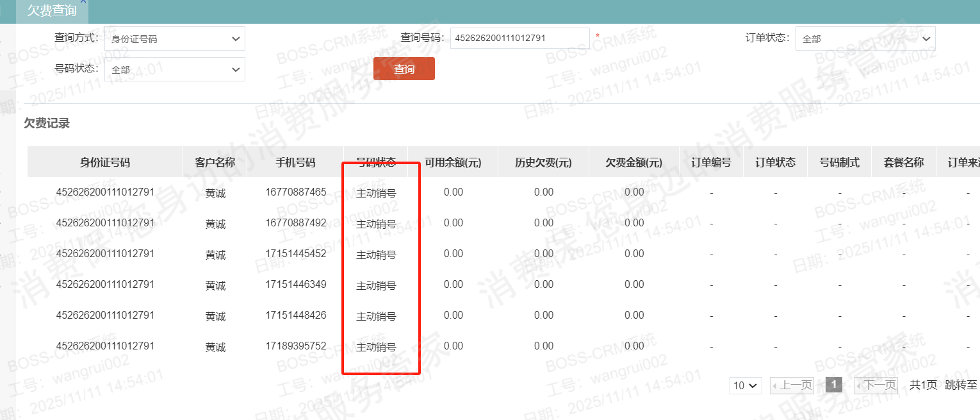Click the 手机号码 column header
Screen dimensions: 980x420
(x=295, y=163)
